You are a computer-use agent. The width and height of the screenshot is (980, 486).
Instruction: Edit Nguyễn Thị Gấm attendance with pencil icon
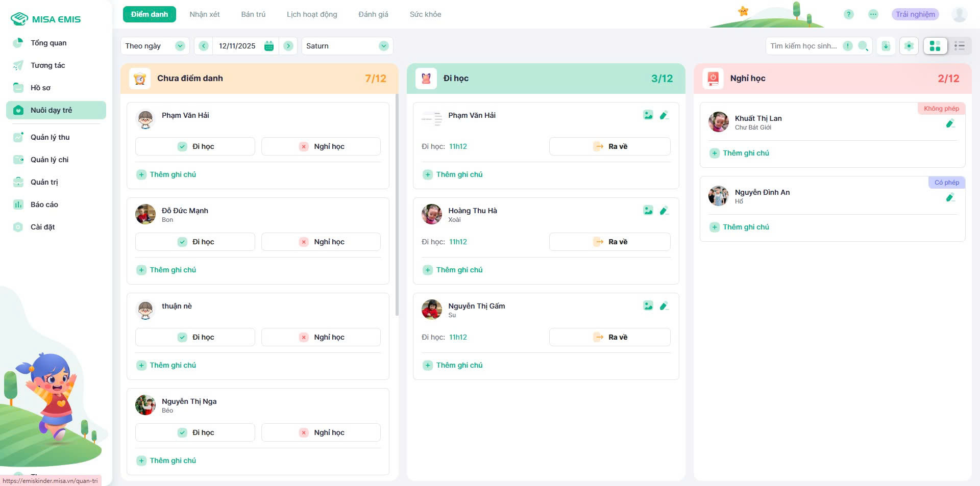[664, 306]
